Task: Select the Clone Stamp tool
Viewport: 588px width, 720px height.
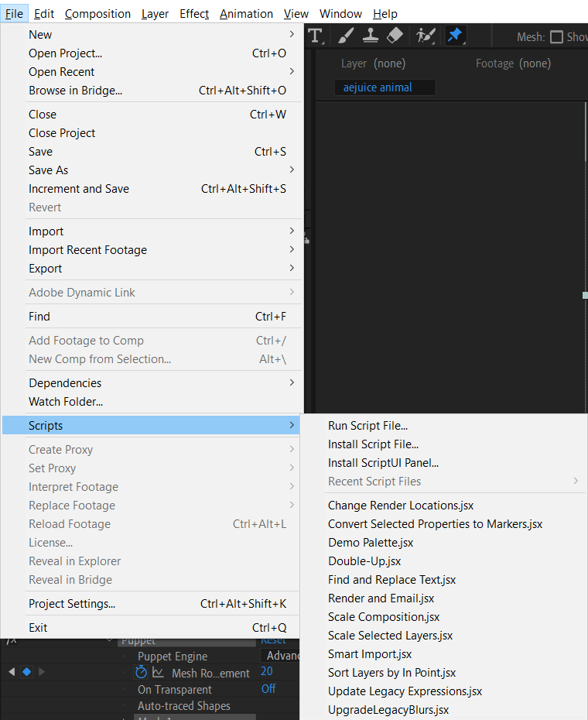Action: click(x=371, y=36)
